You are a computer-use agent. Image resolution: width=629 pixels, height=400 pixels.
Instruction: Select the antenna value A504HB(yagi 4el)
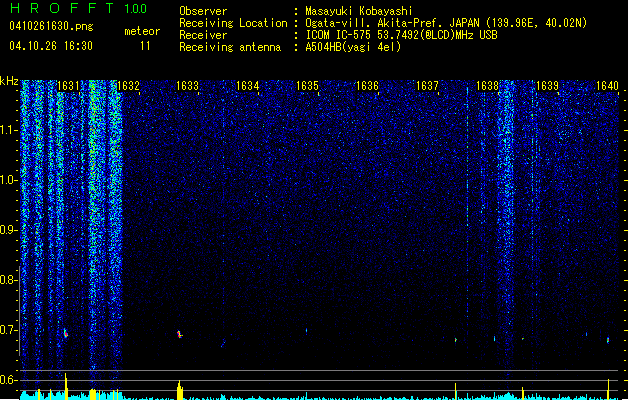point(353,47)
